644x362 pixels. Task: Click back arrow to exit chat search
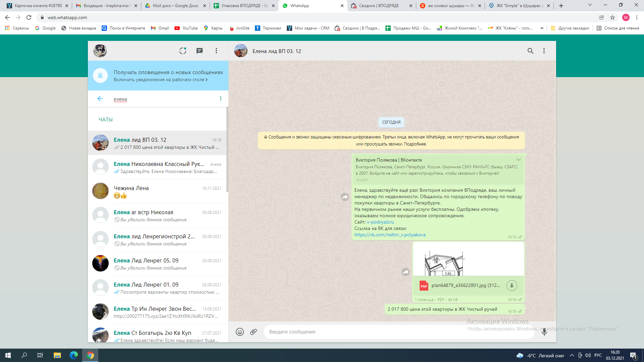pos(100,99)
